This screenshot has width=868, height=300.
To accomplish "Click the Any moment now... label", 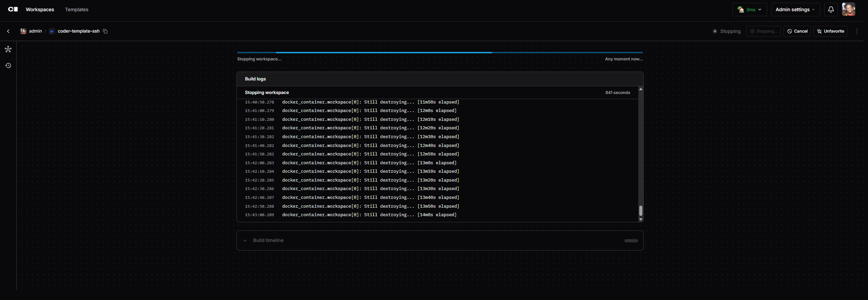I will pos(624,59).
